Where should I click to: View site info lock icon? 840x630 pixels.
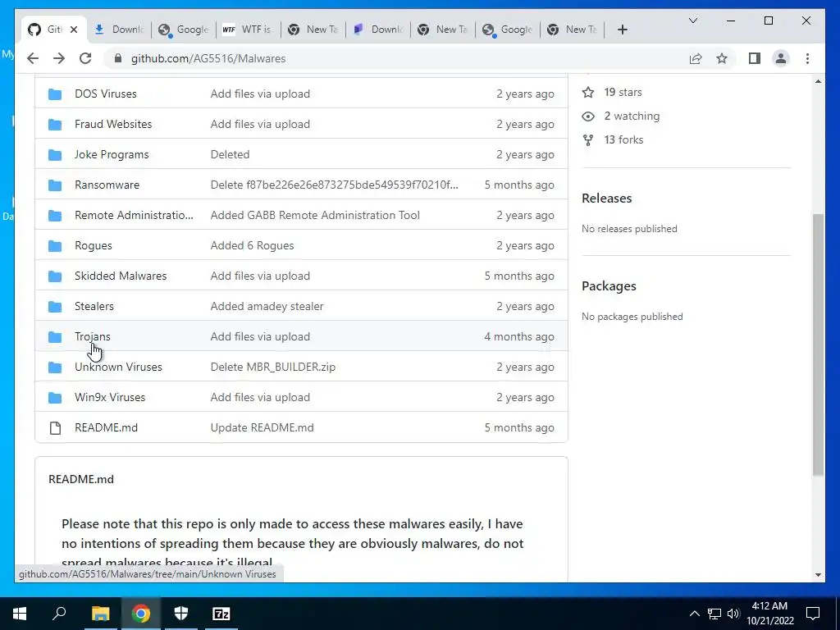pos(118,58)
